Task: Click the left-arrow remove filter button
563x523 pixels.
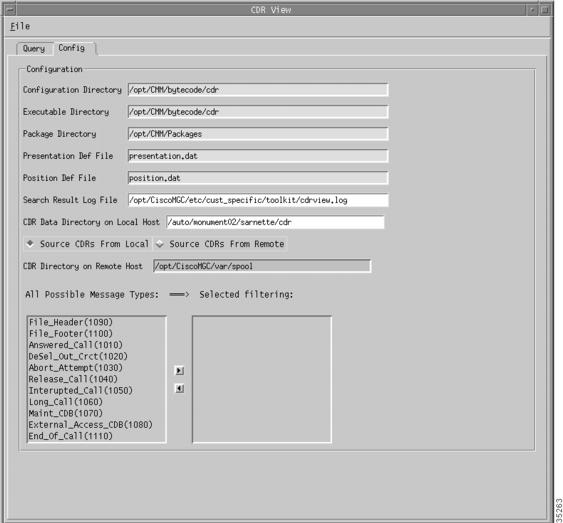Action: (x=179, y=388)
